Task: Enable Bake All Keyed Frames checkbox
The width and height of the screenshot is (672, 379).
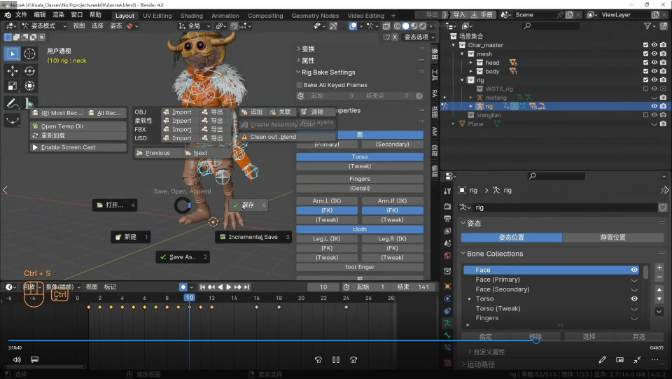Action: pos(299,85)
